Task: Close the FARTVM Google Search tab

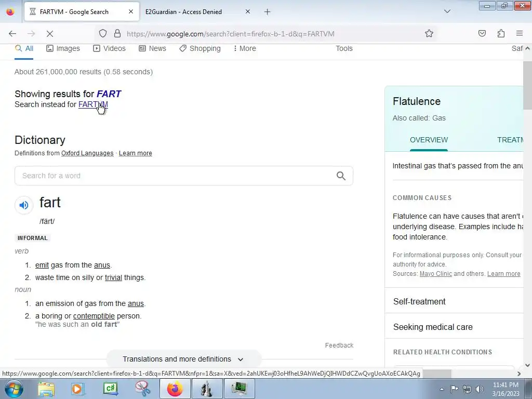Action: point(131,11)
